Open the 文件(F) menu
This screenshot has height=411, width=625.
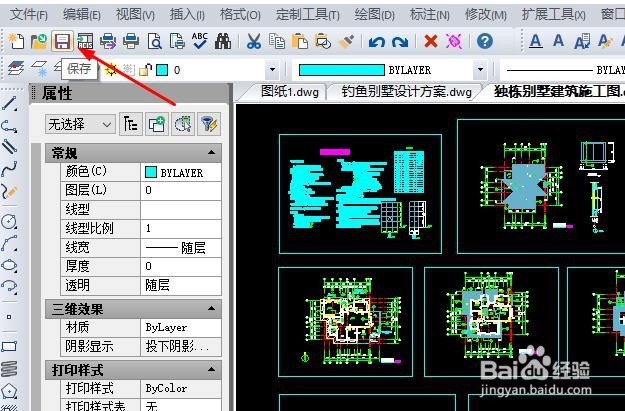pos(29,15)
